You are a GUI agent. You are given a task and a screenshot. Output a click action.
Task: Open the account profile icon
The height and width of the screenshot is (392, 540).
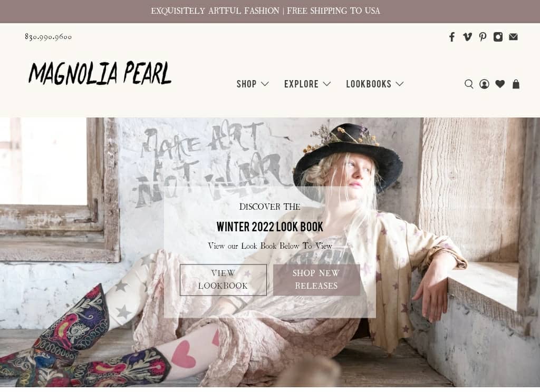tap(484, 84)
